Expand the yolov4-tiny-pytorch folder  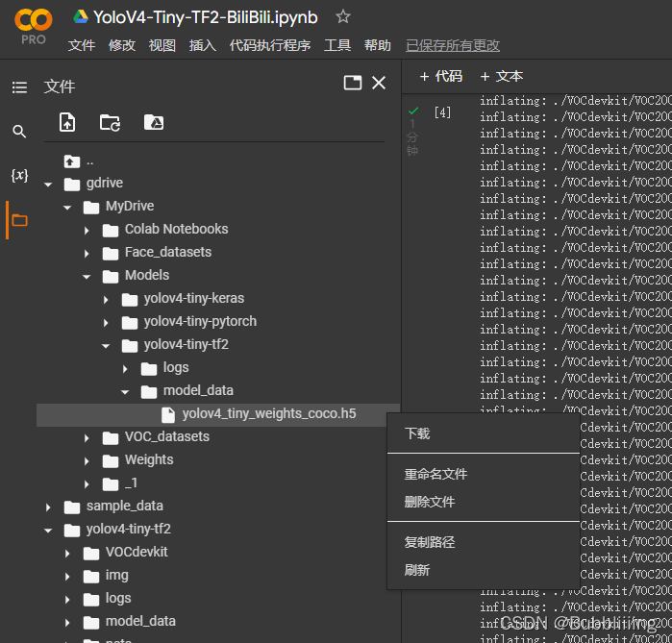tap(106, 323)
